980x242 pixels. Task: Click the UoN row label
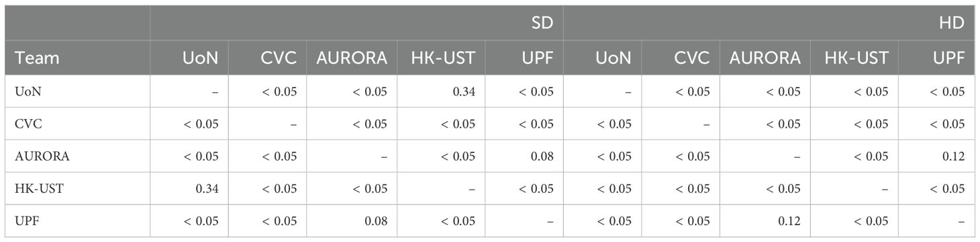coord(28,91)
